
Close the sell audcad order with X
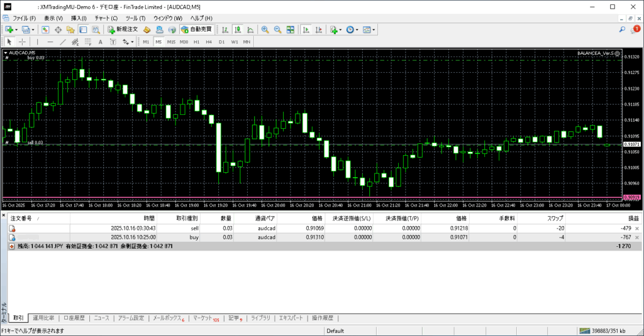[637, 229]
